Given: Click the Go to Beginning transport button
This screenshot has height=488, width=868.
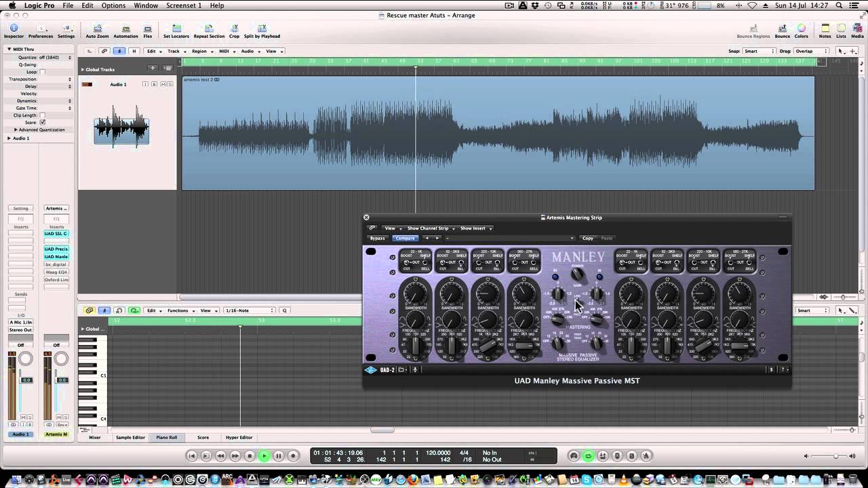Looking at the screenshot, I should 192,456.
